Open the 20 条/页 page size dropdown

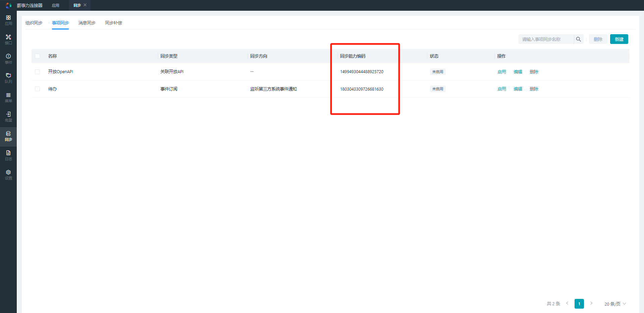[615, 304]
